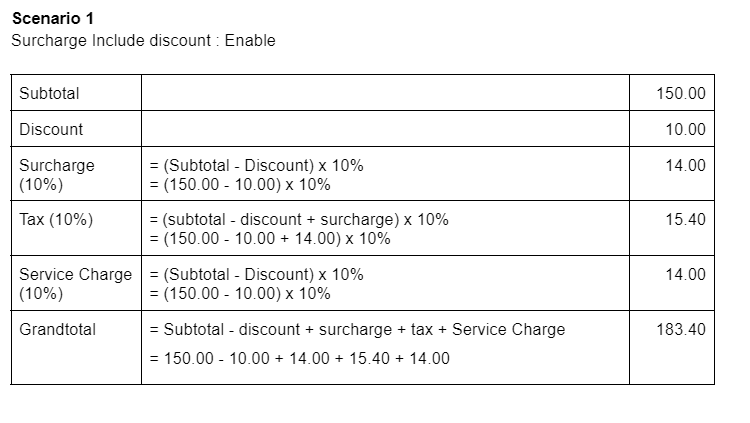The height and width of the screenshot is (423, 750).
Task: Click the "Surcharge Include discount : Enable" line
Action: click(143, 41)
